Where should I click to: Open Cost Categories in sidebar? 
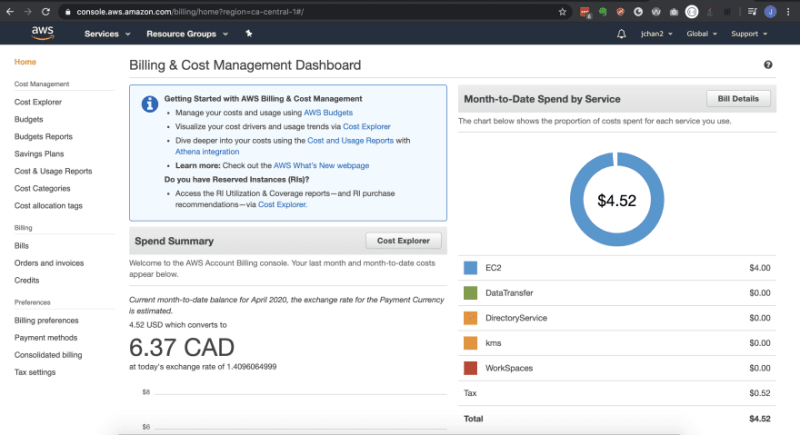[x=42, y=189]
